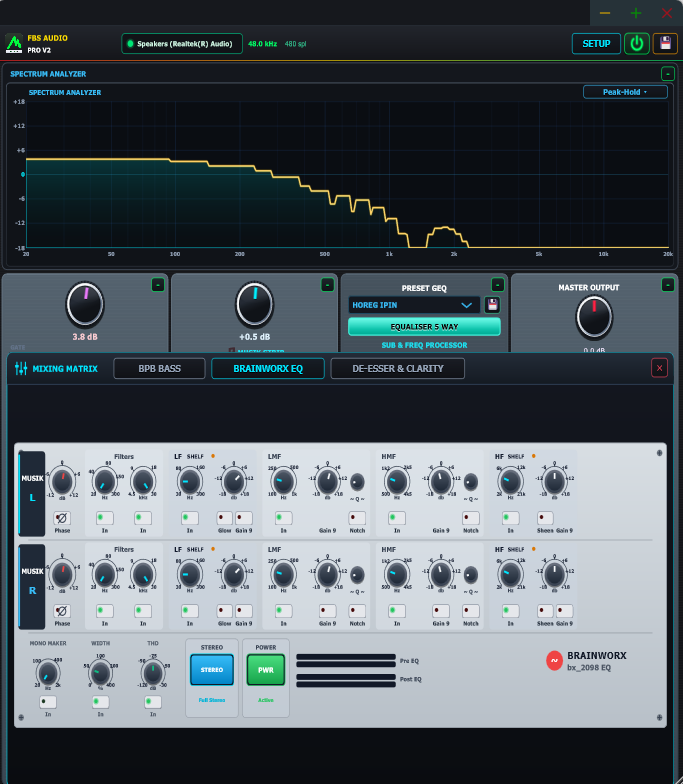Click the SETUP button
This screenshot has height=784, width=683.
[596, 44]
